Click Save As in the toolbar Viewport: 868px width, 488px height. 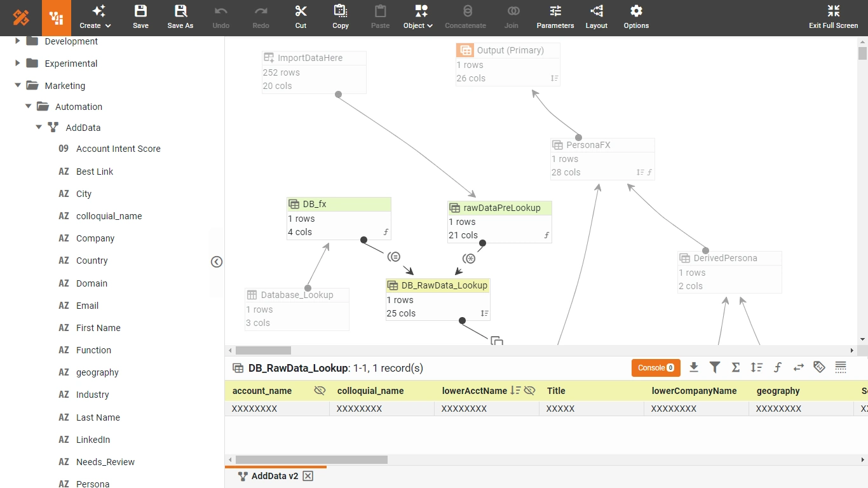tap(180, 17)
